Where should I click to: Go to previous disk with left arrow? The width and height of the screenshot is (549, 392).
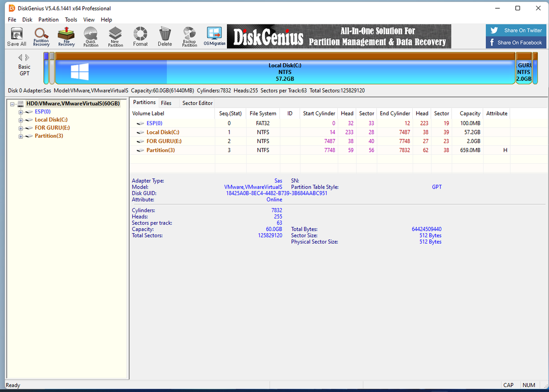20,57
